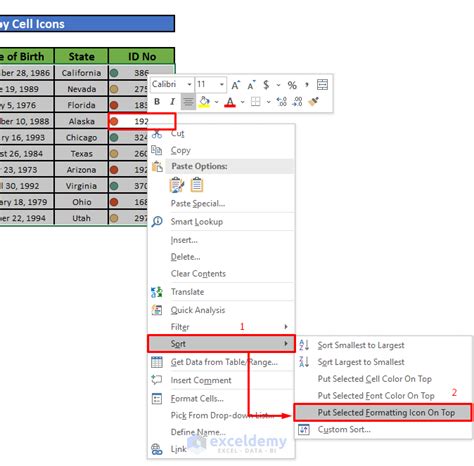Select Link menu entry
This screenshot has width=474, height=466.
click(x=178, y=449)
